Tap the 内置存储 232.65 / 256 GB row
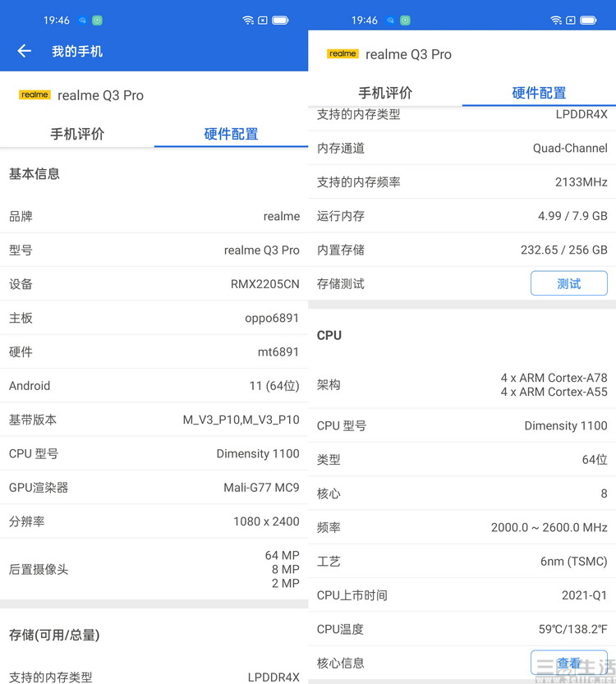616x684 pixels. pos(462,250)
